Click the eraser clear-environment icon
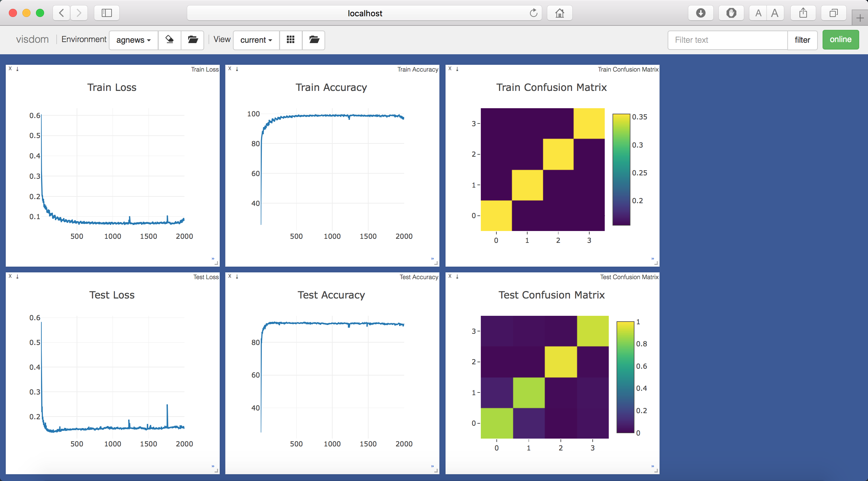Image resolution: width=868 pixels, height=481 pixels. pyautogui.click(x=170, y=40)
